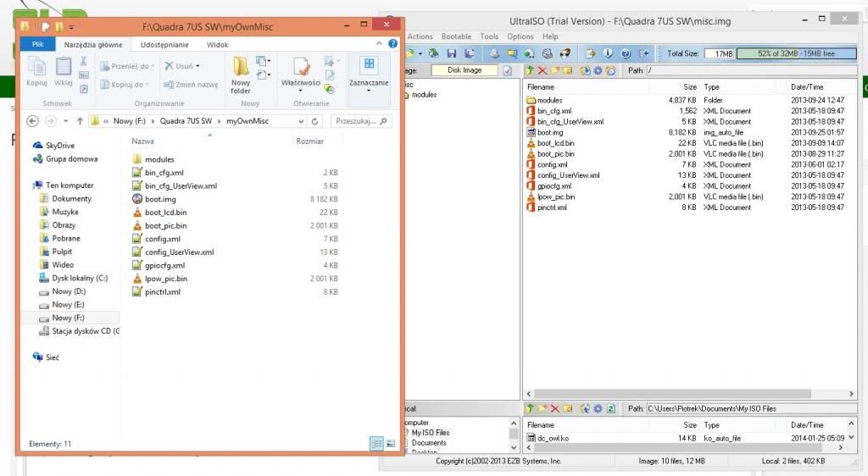Open the Usuń delete dropdown arrow
The image size is (868, 476).
tap(198, 66)
